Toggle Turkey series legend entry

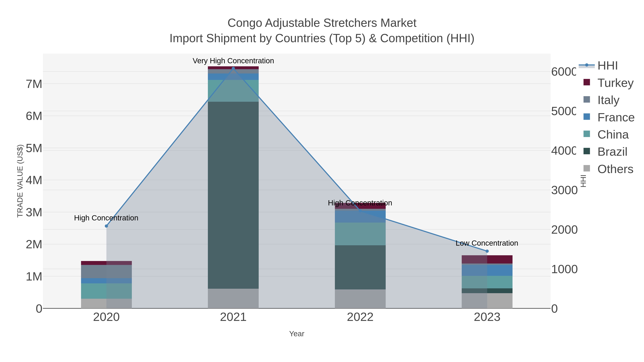tap(609, 83)
